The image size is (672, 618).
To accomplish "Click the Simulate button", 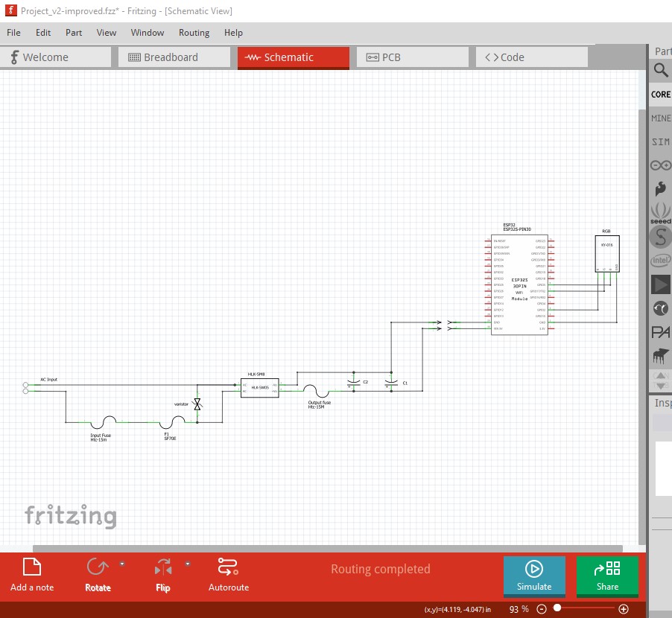I will point(534,576).
